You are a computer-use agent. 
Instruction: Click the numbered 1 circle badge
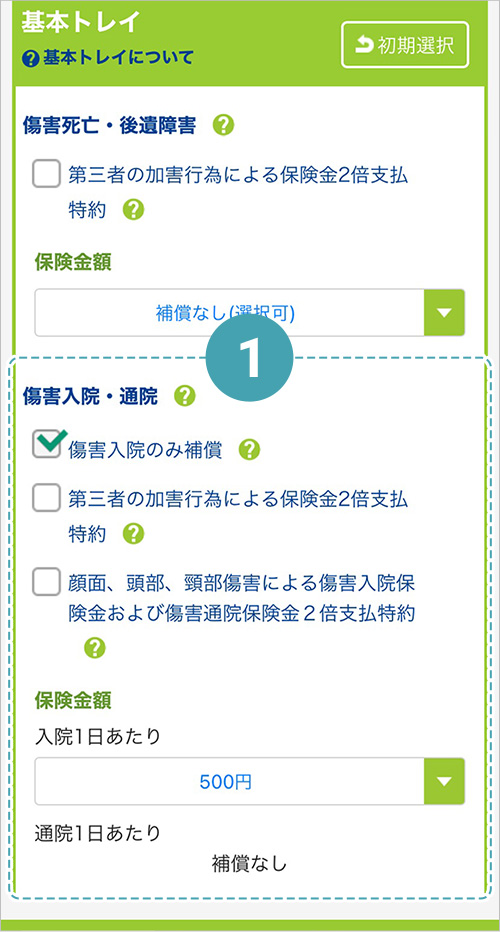point(250,360)
